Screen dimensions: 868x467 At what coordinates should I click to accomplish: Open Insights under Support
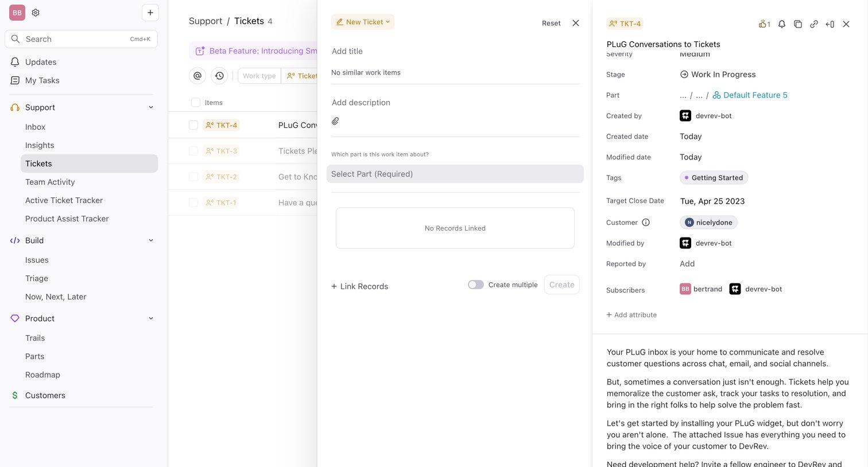coord(40,145)
